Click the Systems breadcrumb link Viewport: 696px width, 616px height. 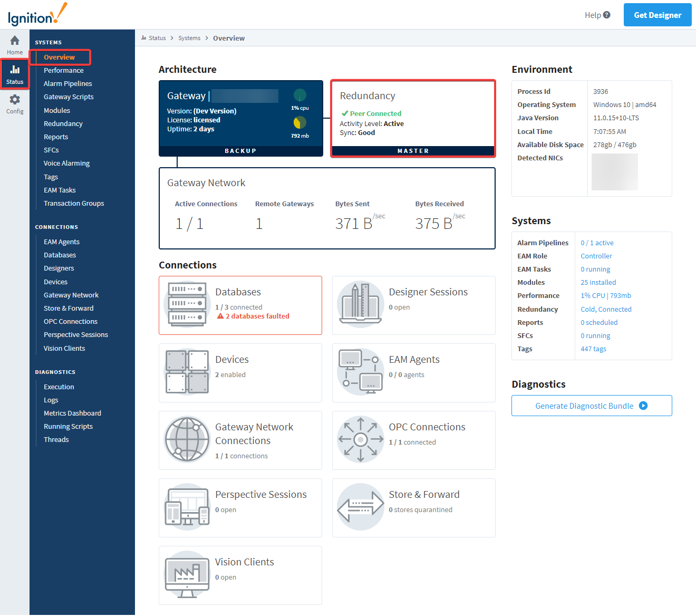click(x=189, y=38)
